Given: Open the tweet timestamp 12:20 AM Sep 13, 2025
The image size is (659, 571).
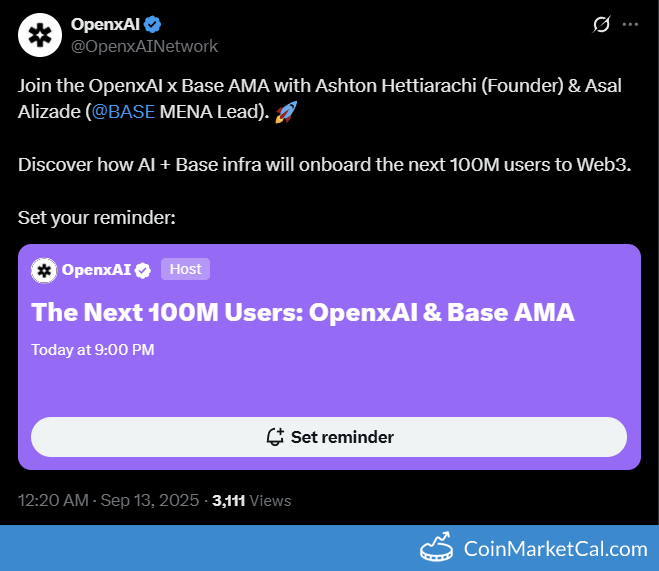Looking at the screenshot, I should (x=108, y=500).
